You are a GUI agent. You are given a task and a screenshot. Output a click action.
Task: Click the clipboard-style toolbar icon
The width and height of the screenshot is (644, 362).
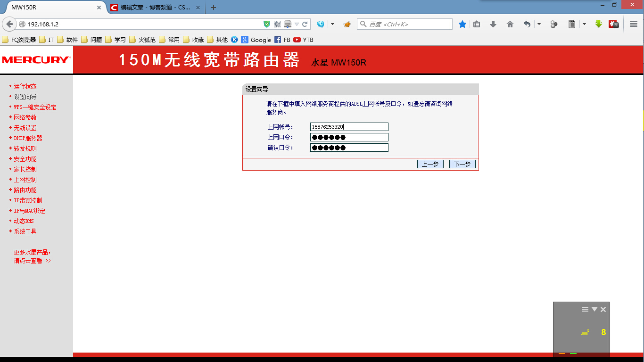pos(572,24)
